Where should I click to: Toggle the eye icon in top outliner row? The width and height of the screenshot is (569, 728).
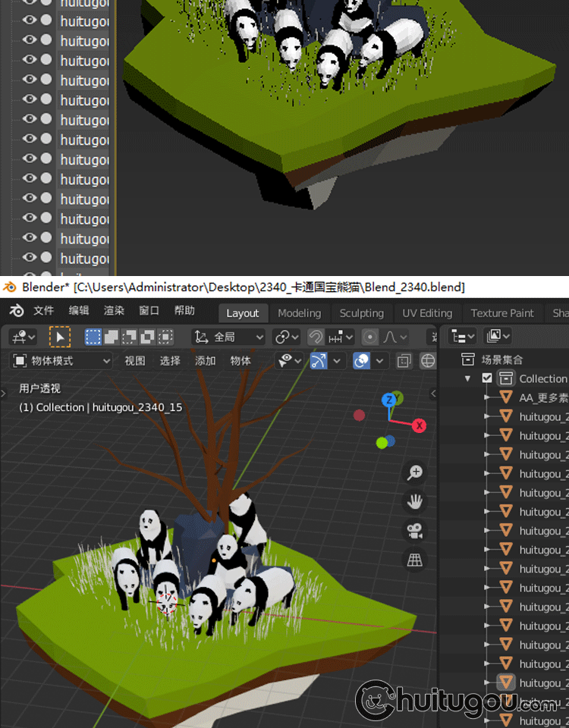coord(30,2)
